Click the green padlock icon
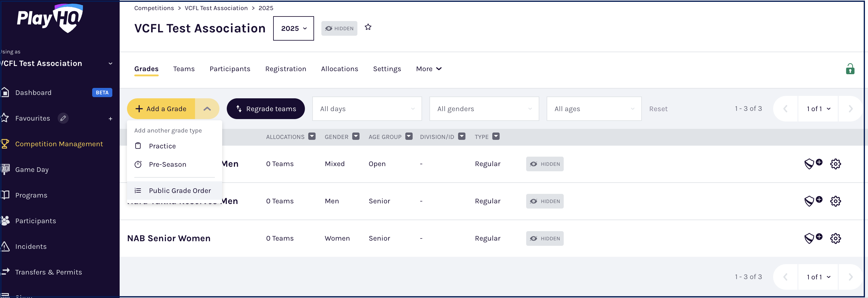 point(849,69)
